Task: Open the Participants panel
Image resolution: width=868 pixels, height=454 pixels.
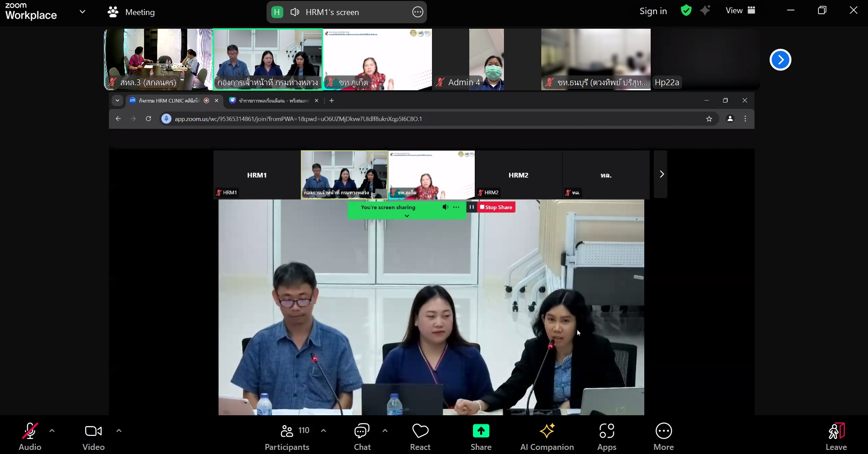Action: pos(287,436)
